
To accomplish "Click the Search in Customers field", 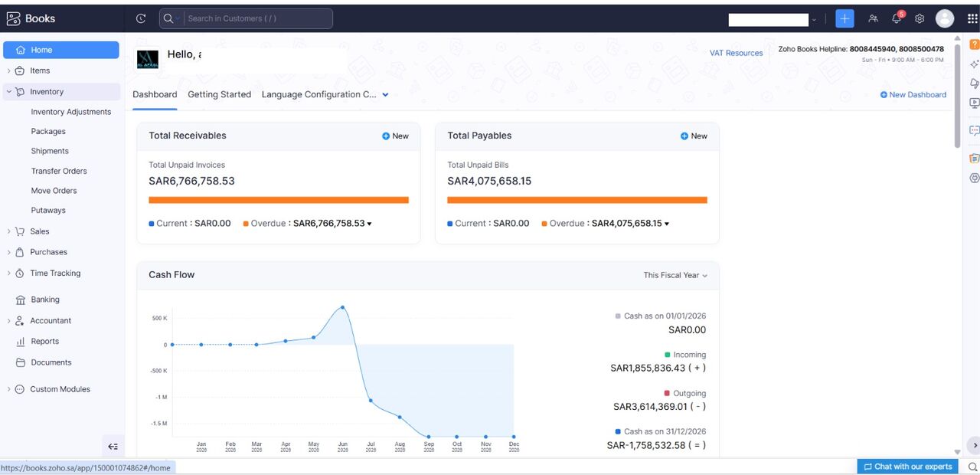I will pos(246,18).
